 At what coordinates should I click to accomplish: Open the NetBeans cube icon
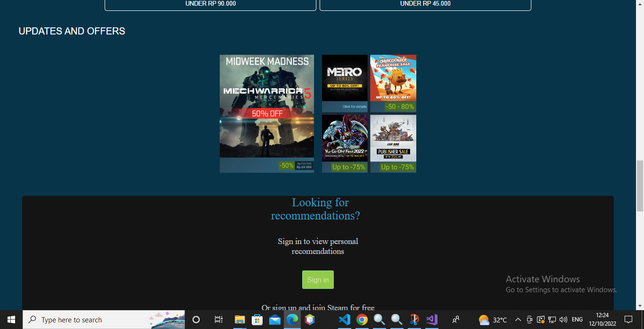(310, 320)
